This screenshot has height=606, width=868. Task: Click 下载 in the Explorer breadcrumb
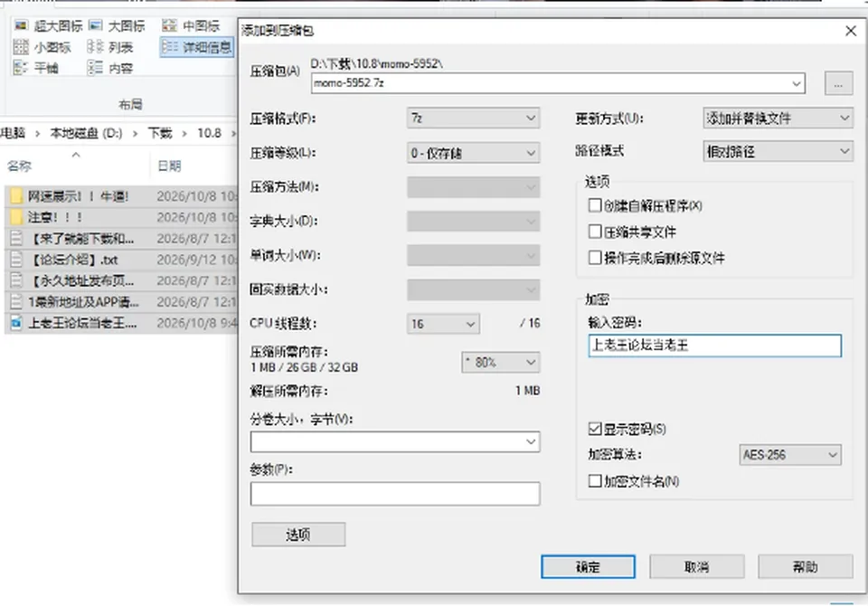tap(160, 133)
